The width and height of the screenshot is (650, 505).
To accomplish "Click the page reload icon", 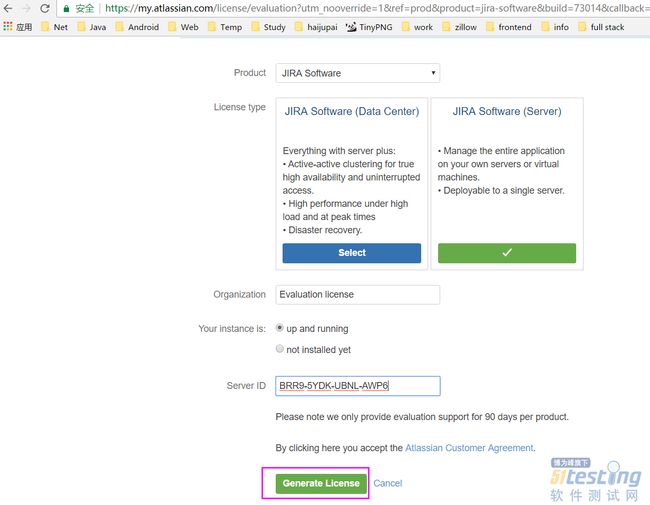I will [45, 8].
